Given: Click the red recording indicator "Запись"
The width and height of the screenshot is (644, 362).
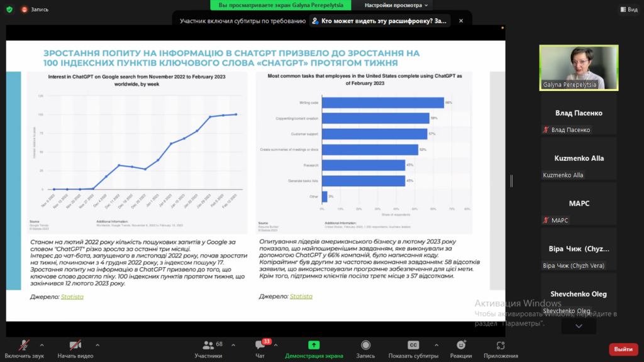Looking at the screenshot, I should 35,9.
